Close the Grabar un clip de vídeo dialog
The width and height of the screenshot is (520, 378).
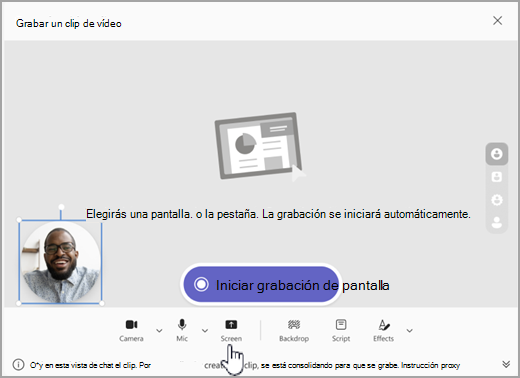coord(497,21)
